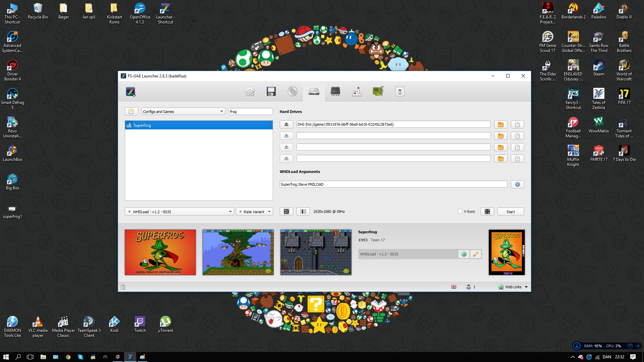Screen dimensions: 644x362
Task: Click the search field containing frog
Action: click(251, 111)
